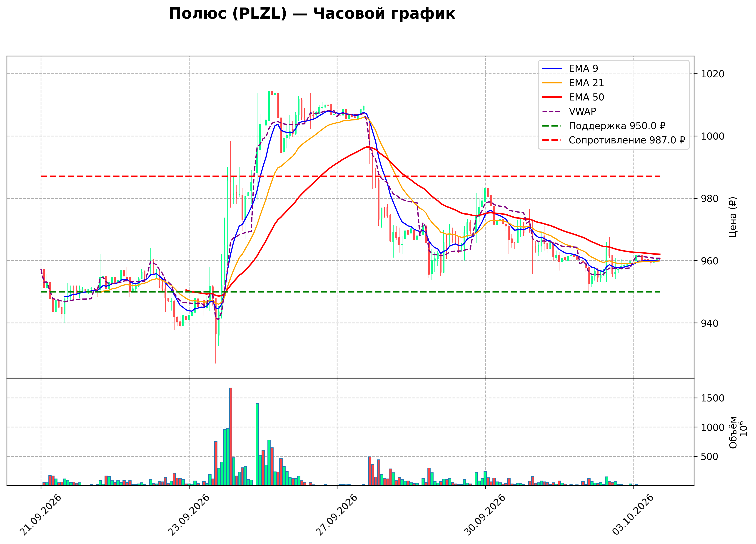Image resolution: width=756 pixels, height=544 pixels.
Task: Click the orange EMA 21 legend line sample
Action: click(x=552, y=83)
